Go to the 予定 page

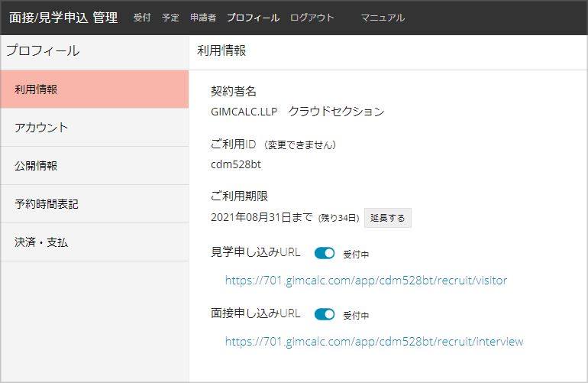coord(170,18)
